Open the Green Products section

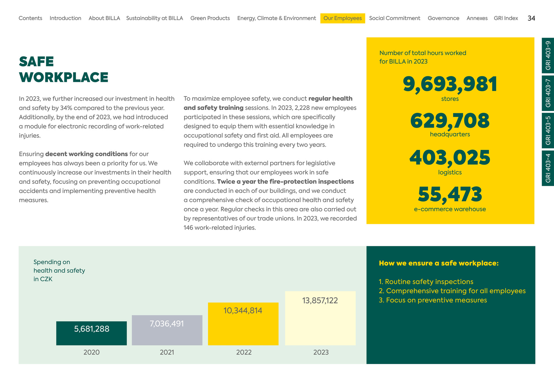click(210, 18)
